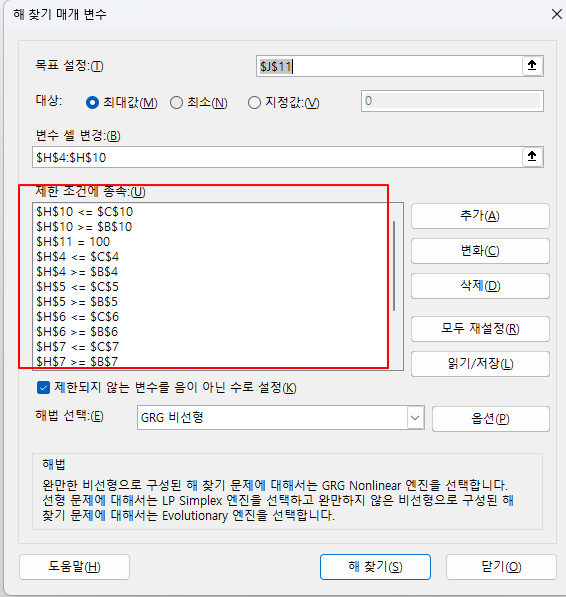Toggle the non-negative variables checkbox
Image resolution: width=566 pixels, height=597 pixels.
(x=43, y=388)
